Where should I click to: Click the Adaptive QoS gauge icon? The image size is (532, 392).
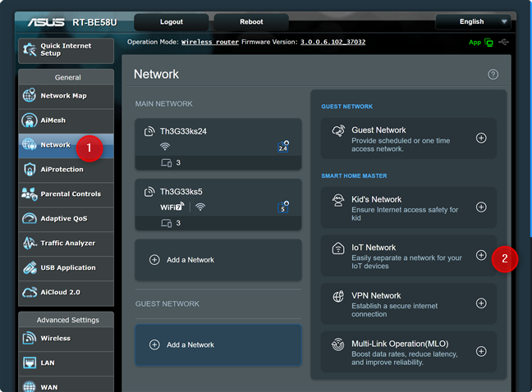(x=30, y=218)
